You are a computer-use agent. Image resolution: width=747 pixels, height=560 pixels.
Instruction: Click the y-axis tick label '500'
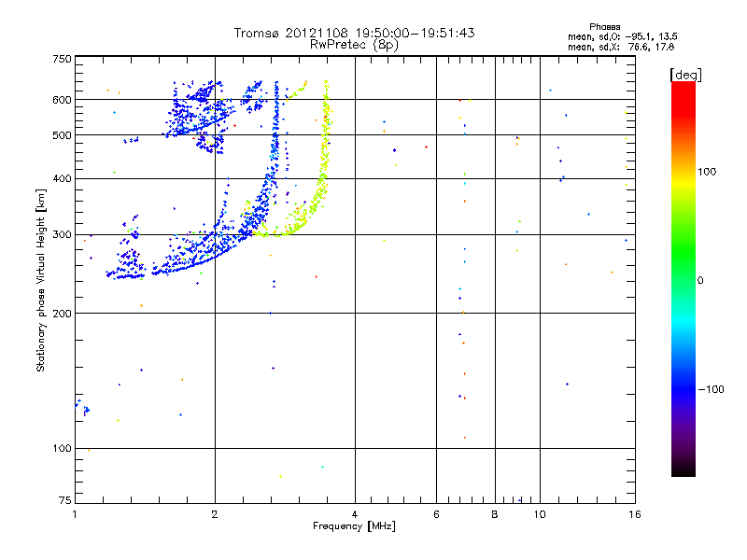point(62,135)
